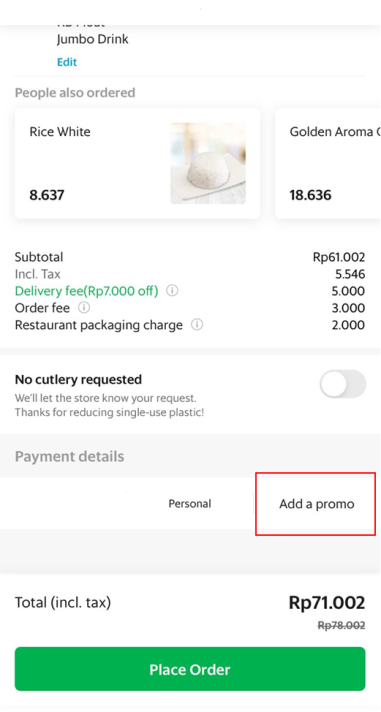Screen dimensions: 381x712
Task: Select the Rice White suggestion card
Action: pos(138,163)
